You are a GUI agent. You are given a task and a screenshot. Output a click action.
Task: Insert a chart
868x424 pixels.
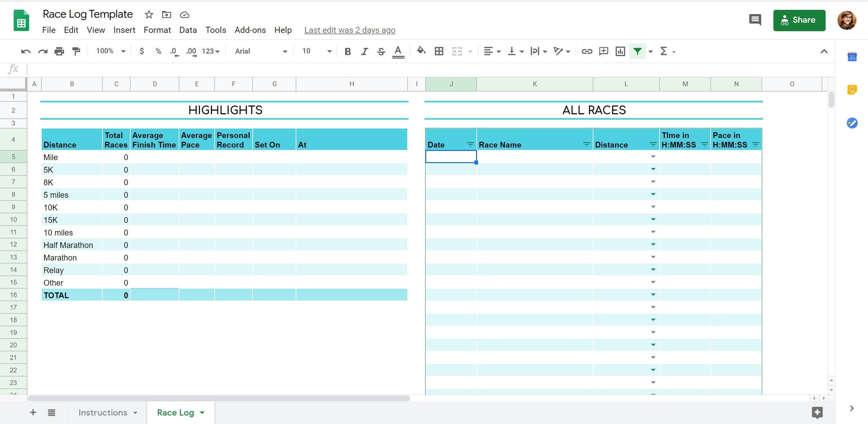point(620,51)
